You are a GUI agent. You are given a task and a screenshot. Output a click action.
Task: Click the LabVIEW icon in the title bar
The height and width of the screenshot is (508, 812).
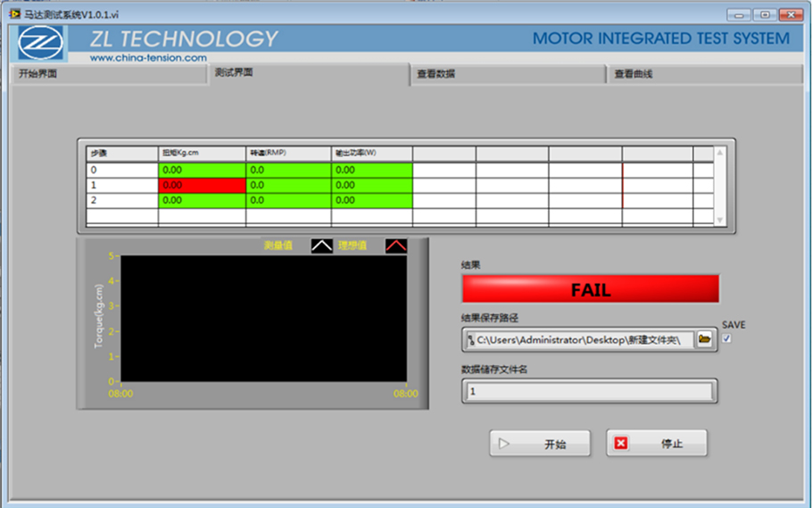pyautogui.click(x=14, y=13)
